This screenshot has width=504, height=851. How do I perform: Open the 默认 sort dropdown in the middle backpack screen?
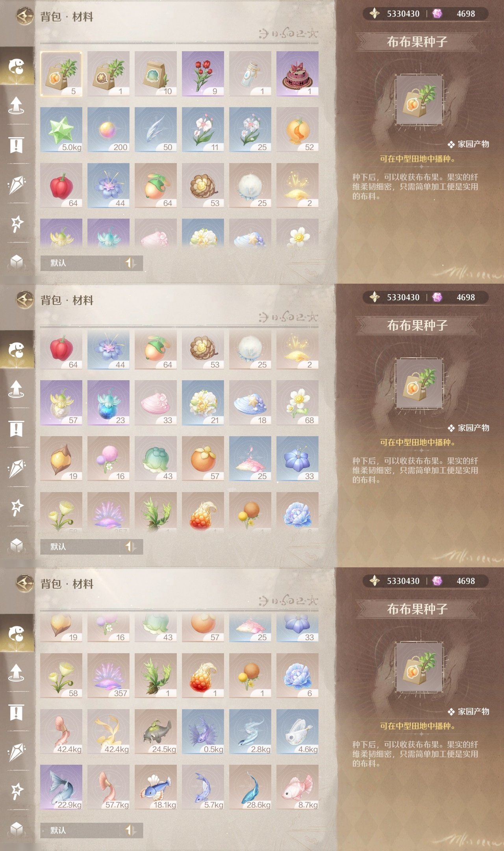[x=80, y=546]
